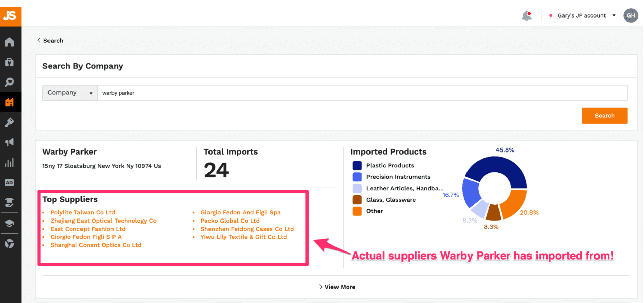The height and width of the screenshot is (303, 644).
Task: Open the megaphone announcements icon
Action: point(10,142)
